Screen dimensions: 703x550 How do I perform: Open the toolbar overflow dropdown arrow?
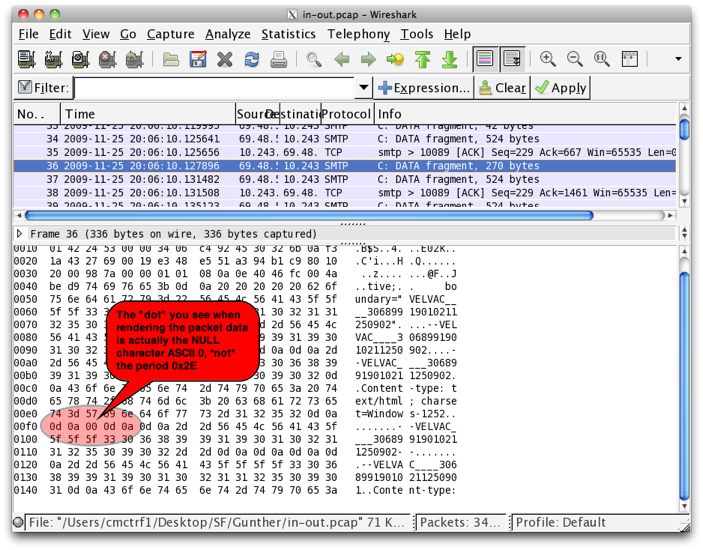pos(679,60)
